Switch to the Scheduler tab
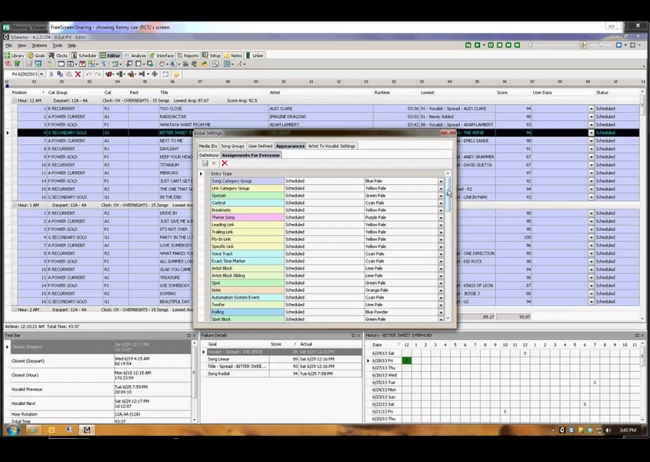 (x=84, y=55)
